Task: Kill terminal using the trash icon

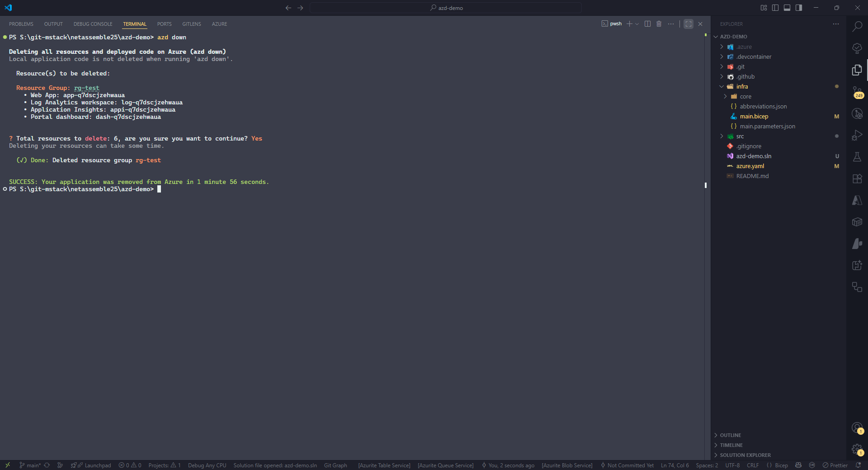Action: coord(659,24)
